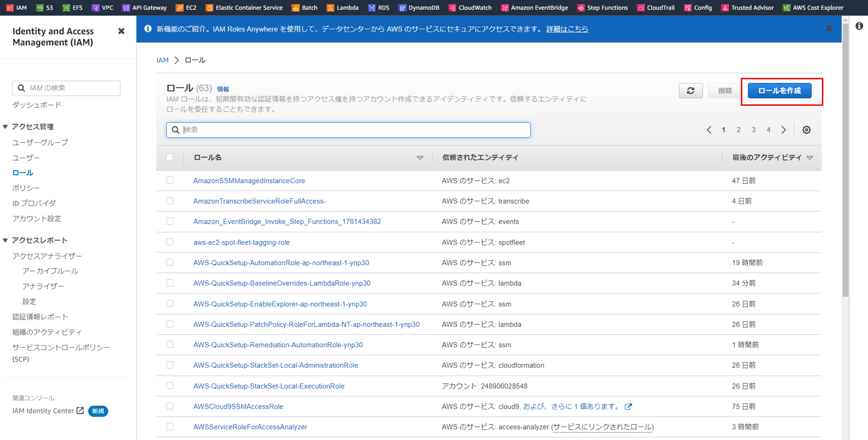868x440 pixels.
Task: Select checkbox for aws-ec2-spot-fleet-tagging-role
Action: 170,242
